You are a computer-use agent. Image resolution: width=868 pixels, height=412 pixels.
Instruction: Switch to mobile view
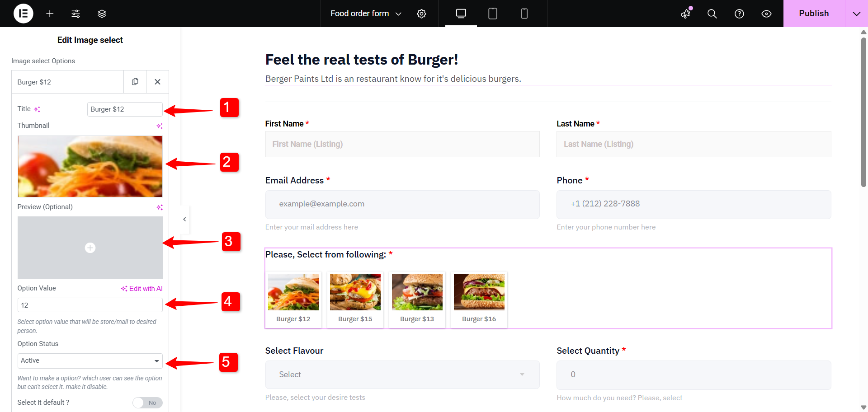(x=524, y=14)
